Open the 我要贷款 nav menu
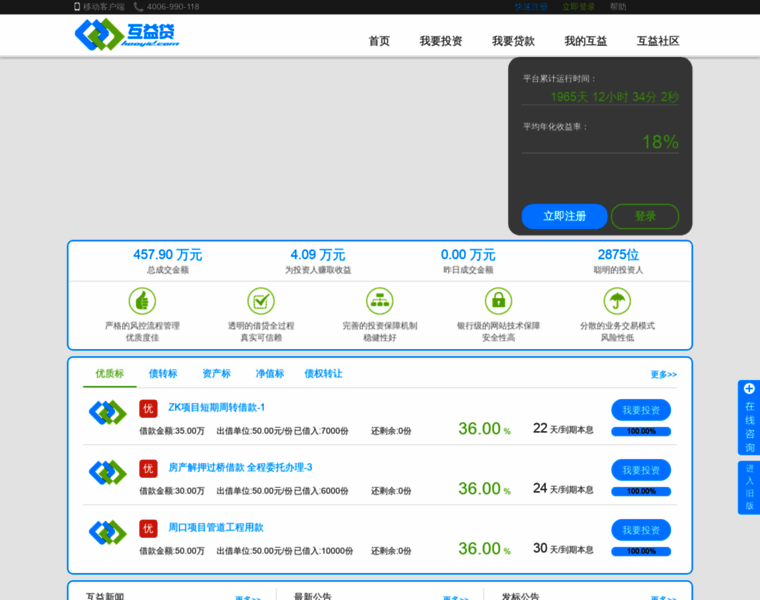 tap(513, 41)
